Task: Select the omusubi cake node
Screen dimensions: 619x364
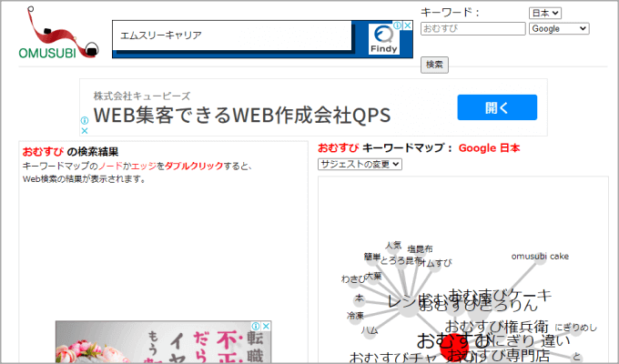Action: tap(540, 257)
